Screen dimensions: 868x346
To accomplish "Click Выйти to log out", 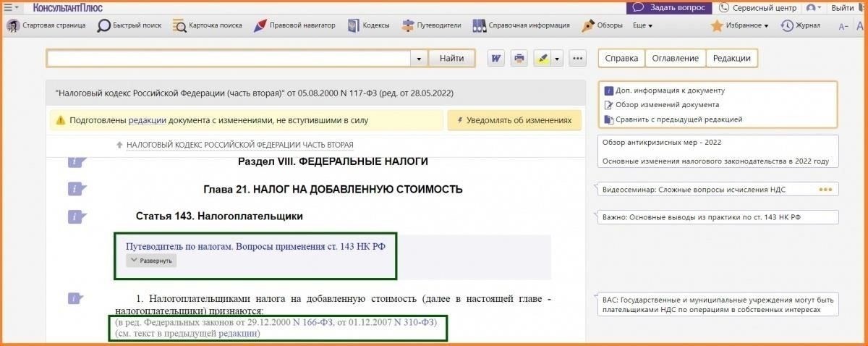I will (x=842, y=8).
